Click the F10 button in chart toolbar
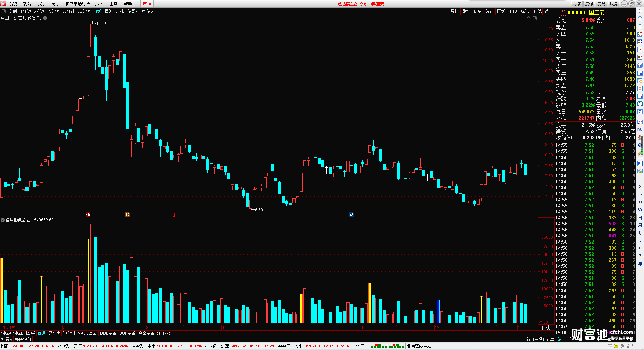 tap(513, 11)
